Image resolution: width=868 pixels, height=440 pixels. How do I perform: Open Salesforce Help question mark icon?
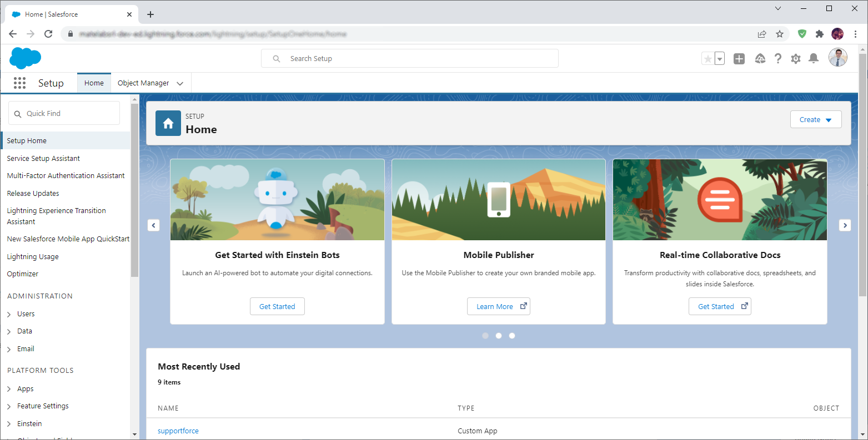(x=778, y=59)
